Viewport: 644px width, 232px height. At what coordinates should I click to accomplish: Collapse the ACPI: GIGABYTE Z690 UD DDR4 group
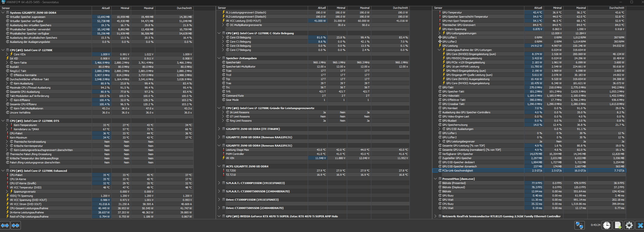tap(219, 166)
